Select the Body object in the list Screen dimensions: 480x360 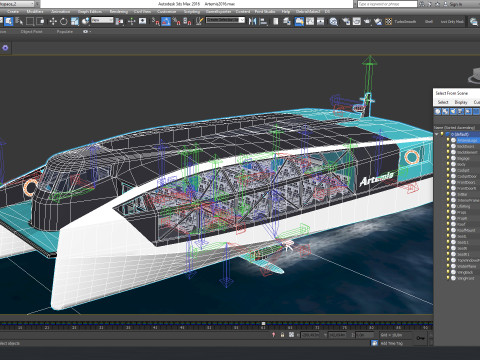point(461,164)
